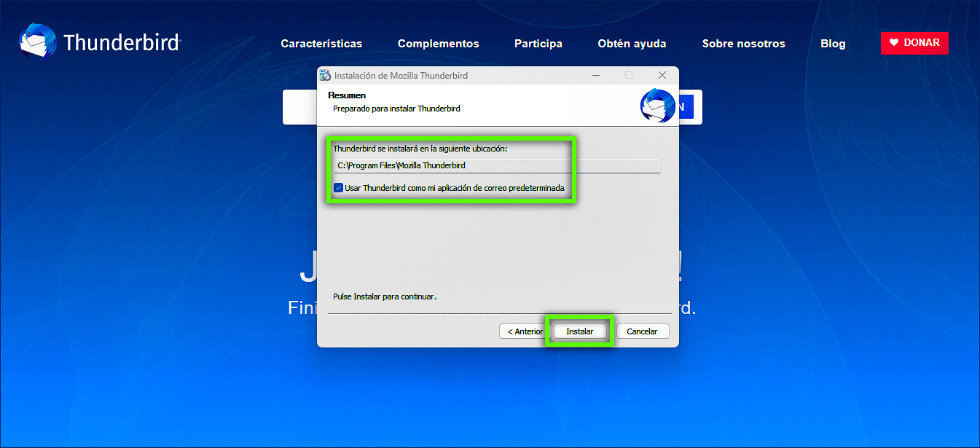This screenshot has width=980, height=448.
Task: Close the installer dialog with the X
Action: point(662,76)
